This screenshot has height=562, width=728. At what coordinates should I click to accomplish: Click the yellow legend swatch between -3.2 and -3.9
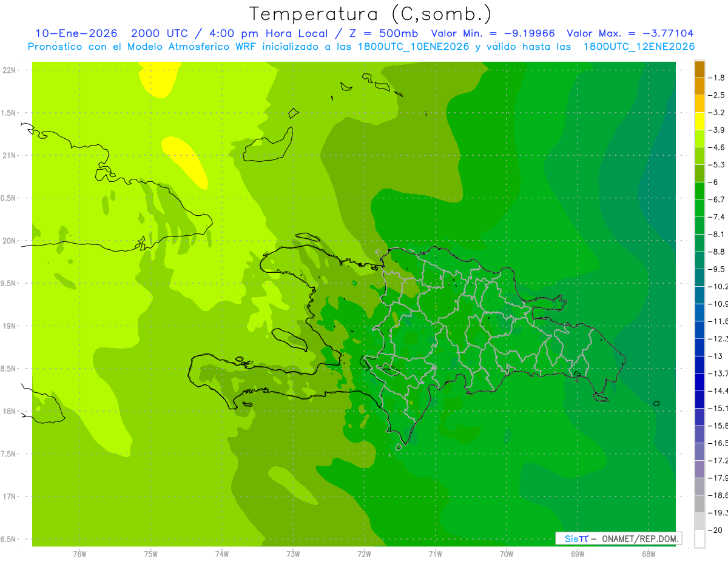699,121
